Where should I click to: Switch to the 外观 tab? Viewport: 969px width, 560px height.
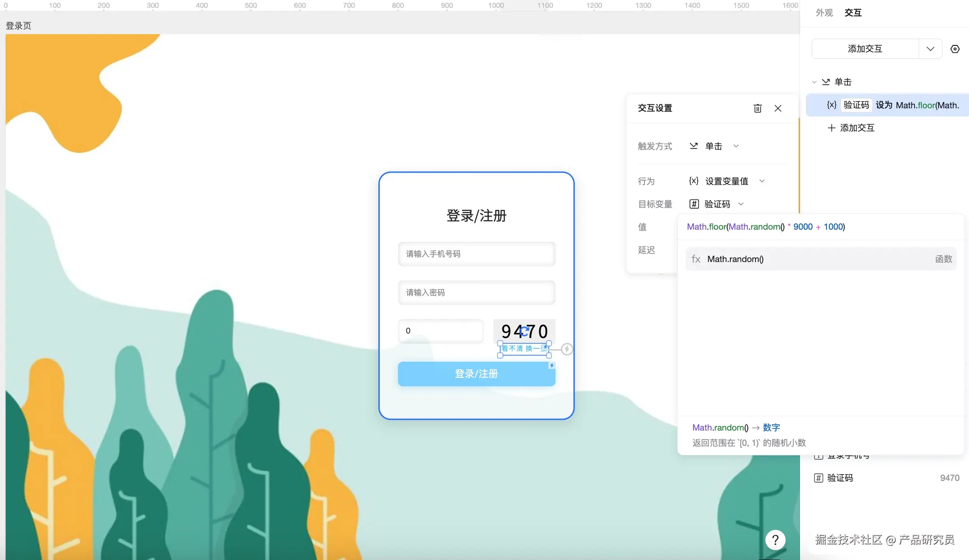824,13
